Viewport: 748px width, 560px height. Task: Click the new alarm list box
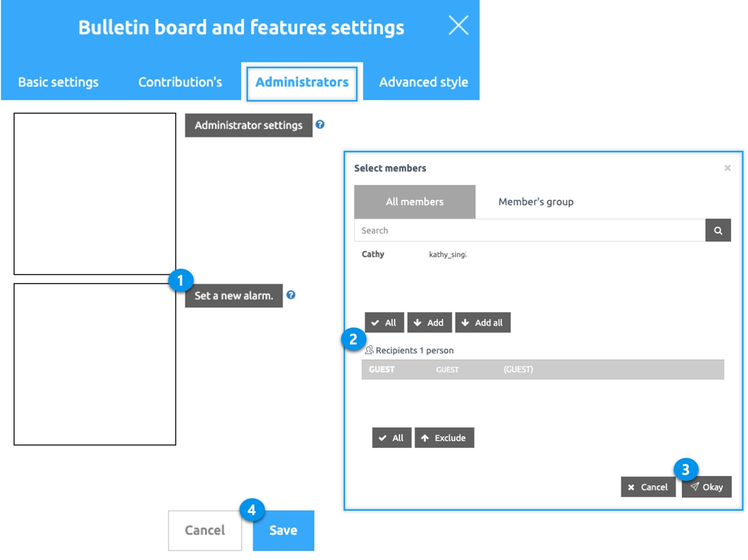pyautogui.click(x=95, y=364)
